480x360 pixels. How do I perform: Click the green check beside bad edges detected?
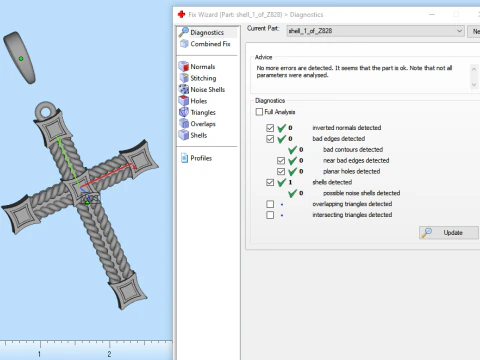pyautogui.click(x=282, y=139)
